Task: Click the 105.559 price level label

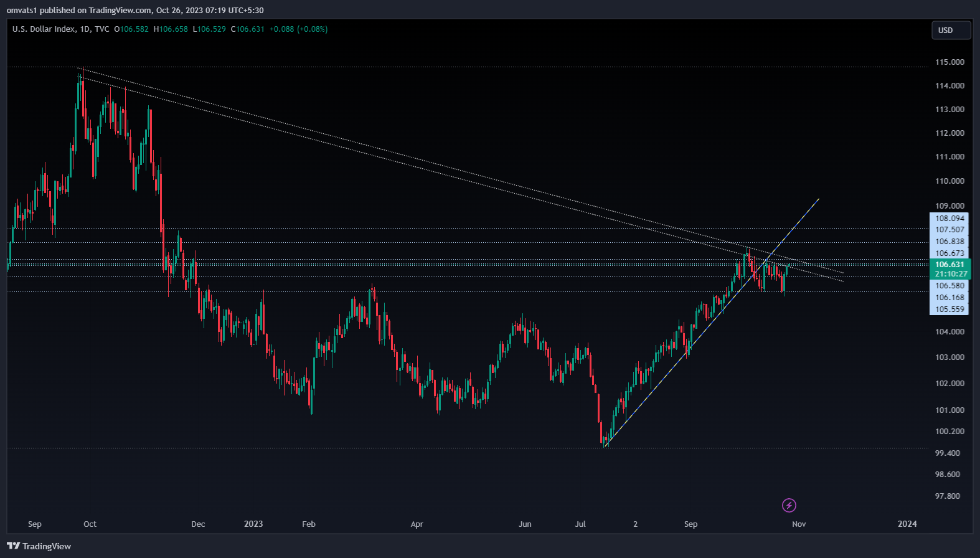Action: (949, 310)
